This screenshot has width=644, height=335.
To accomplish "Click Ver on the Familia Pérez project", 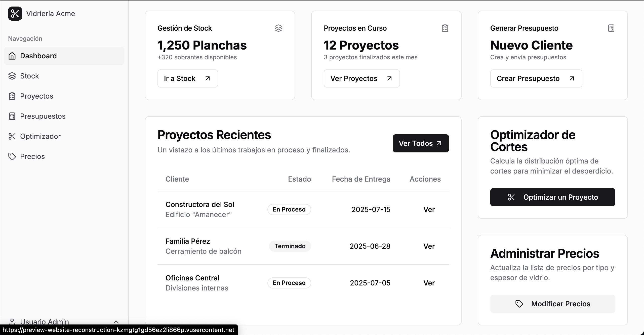I will pyautogui.click(x=429, y=246).
